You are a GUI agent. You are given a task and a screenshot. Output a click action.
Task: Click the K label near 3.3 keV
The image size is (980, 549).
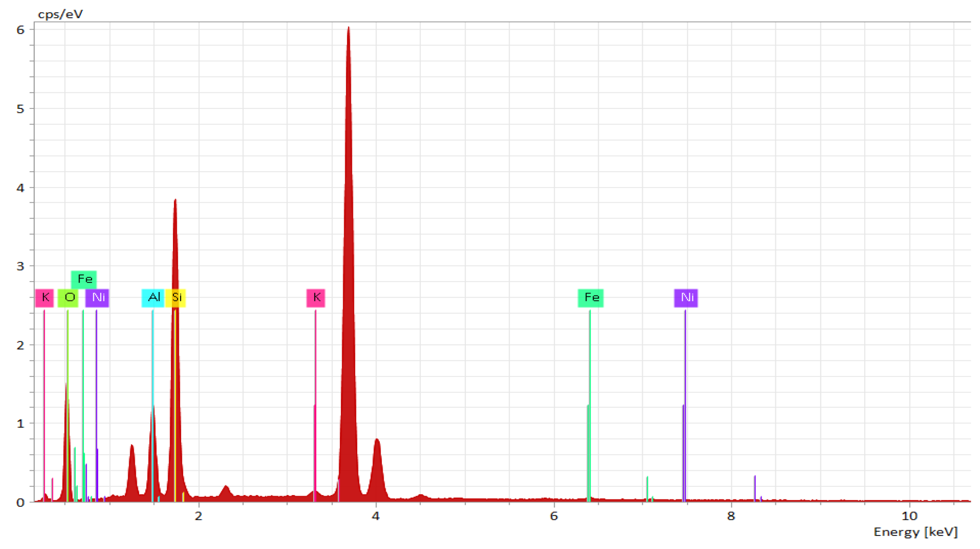[316, 298]
